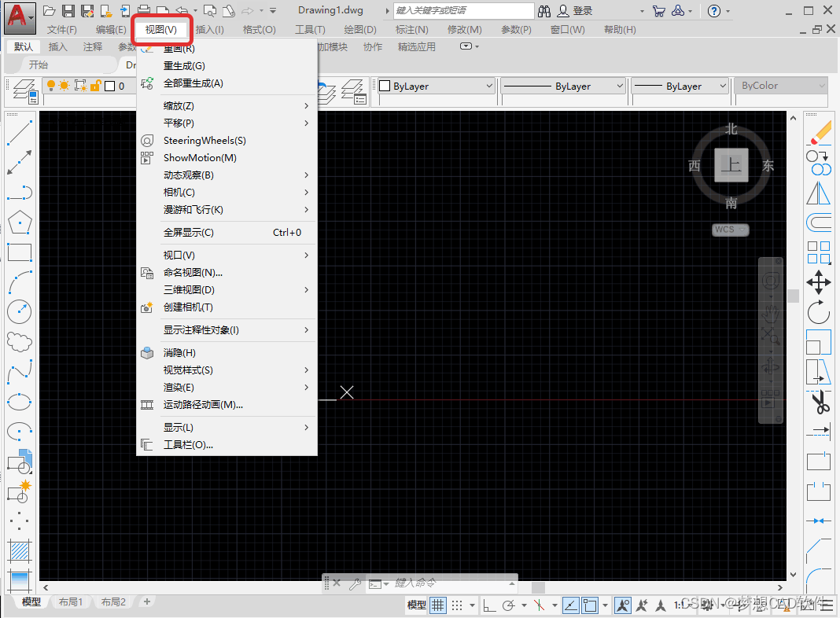The width and height of the screenshot is (840, 618).
Task: Expand the 缩放(Z) zoom submenu
Action: (x=227, y=106)
